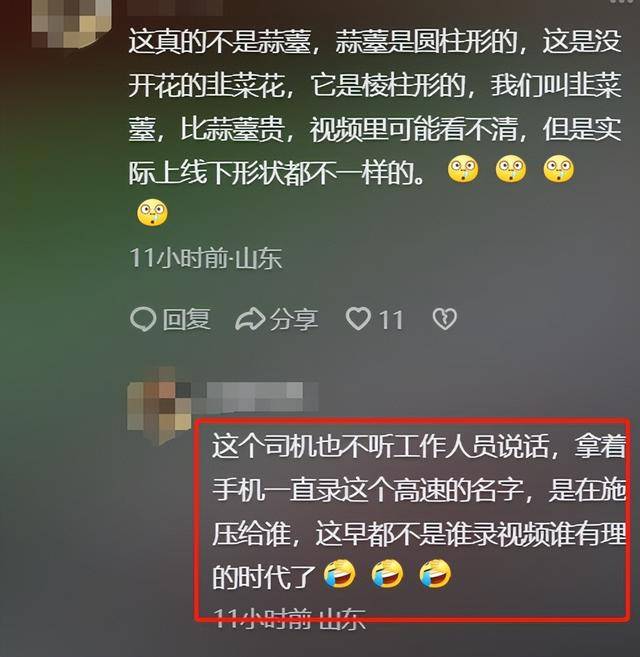Click the second dizzy face emoji
Screen dimensions: 640x657
click(x=510, y=169)
